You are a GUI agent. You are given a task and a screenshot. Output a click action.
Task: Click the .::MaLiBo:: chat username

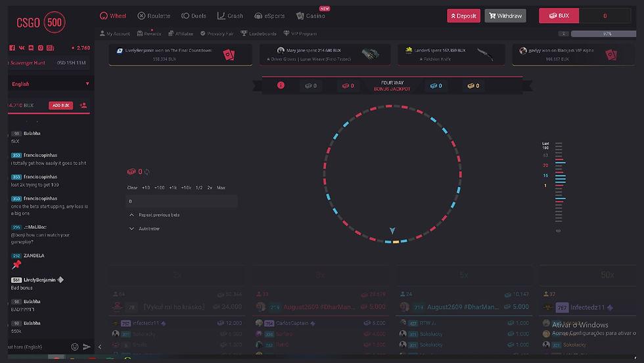tap(35, 227)
